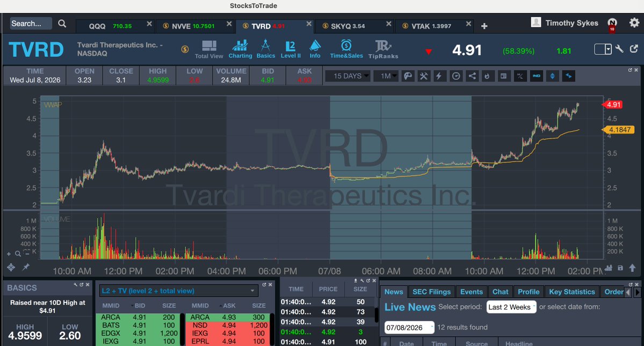Select the News tab
The width and height of the screenshot is (644, 346).
394,292
